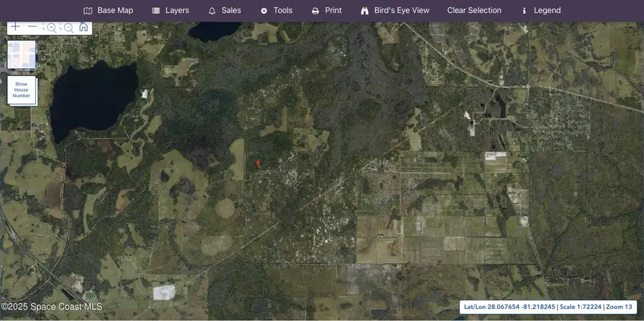Activate the zoom-in magnifier box tool
644x321 pixels.
(51, 27)
